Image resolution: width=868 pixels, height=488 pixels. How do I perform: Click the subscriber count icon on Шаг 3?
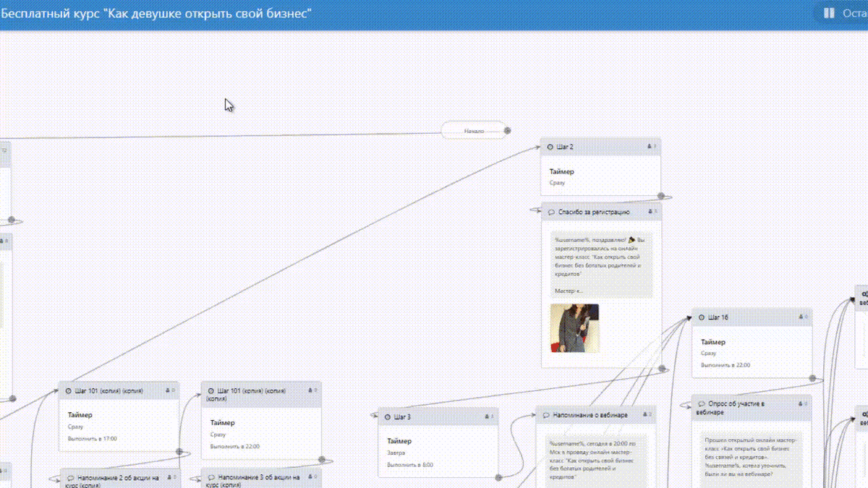488,417
